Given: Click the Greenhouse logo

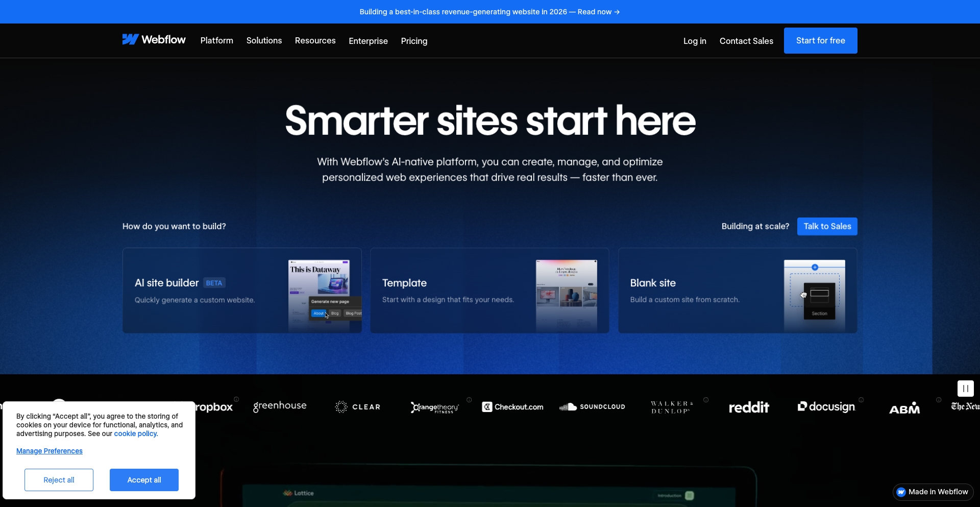Looking at the screenshot, I should 279,406.
